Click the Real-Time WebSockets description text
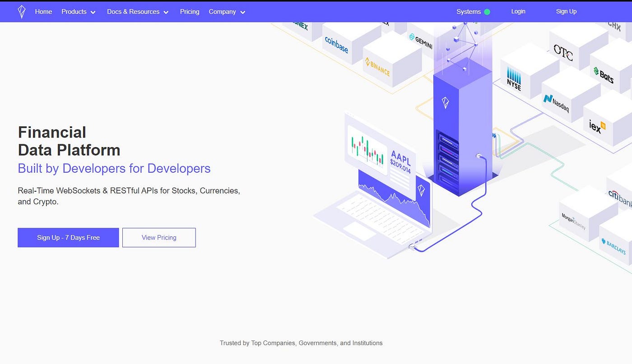The height and width of the screenshot is (364, 632). (129, 196)
